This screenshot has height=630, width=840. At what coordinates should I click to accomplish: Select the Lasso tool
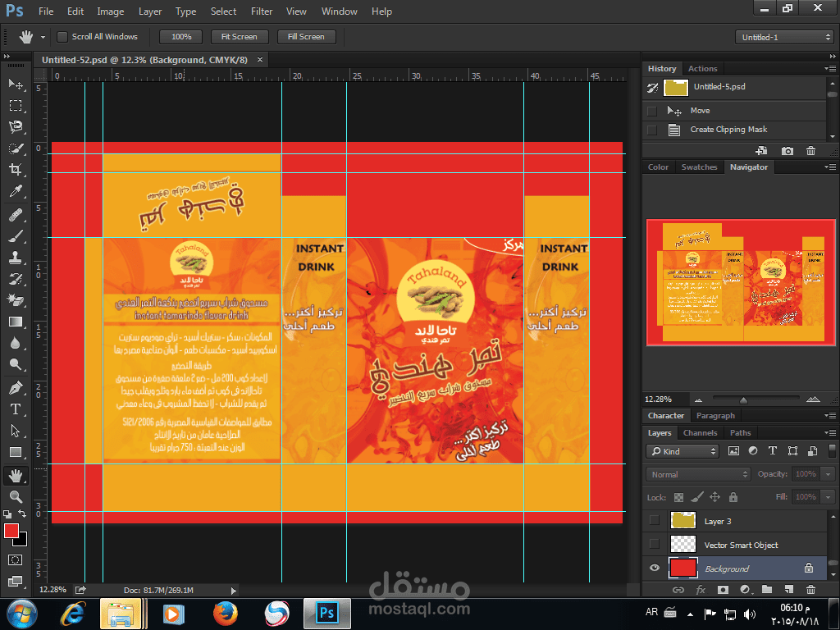click(x=16, y=127)
